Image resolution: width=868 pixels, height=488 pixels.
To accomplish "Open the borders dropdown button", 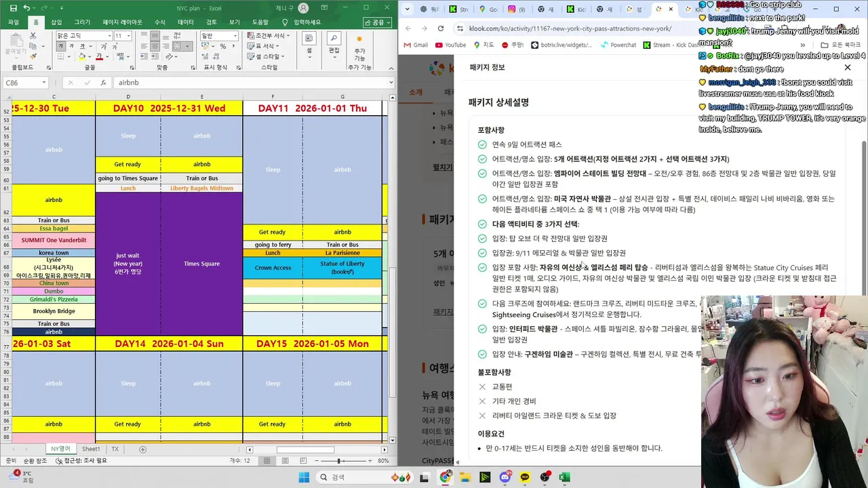I will 68,56.
